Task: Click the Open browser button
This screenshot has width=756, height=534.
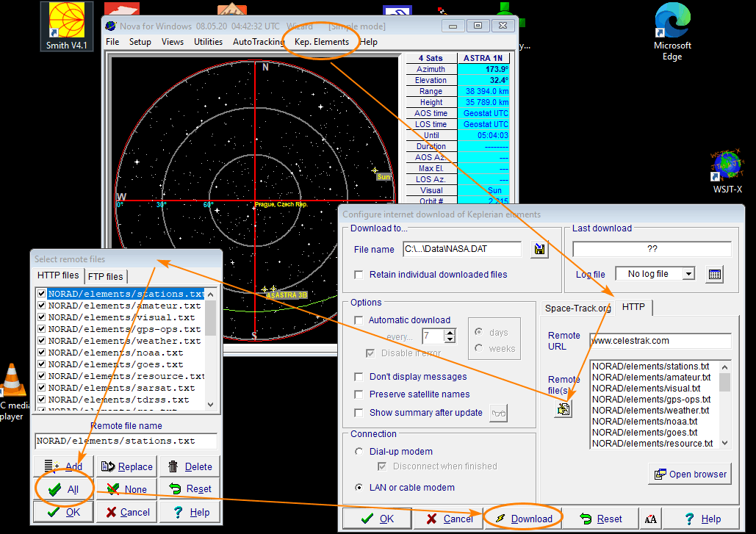Action: [x=690, y=475]
